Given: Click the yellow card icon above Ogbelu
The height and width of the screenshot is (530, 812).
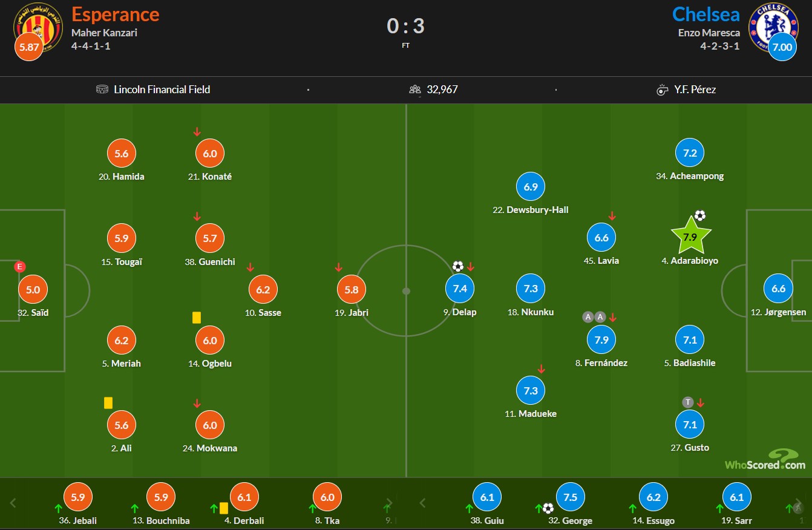Looking at the screenshot, I should 196,317.
